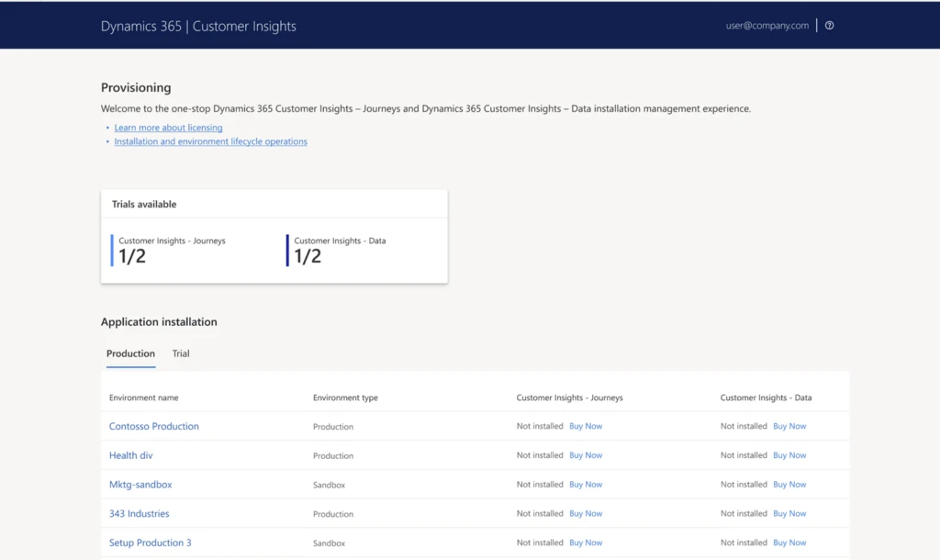
Task: Open the Health div environment
Action: click(x=130, y=455)
